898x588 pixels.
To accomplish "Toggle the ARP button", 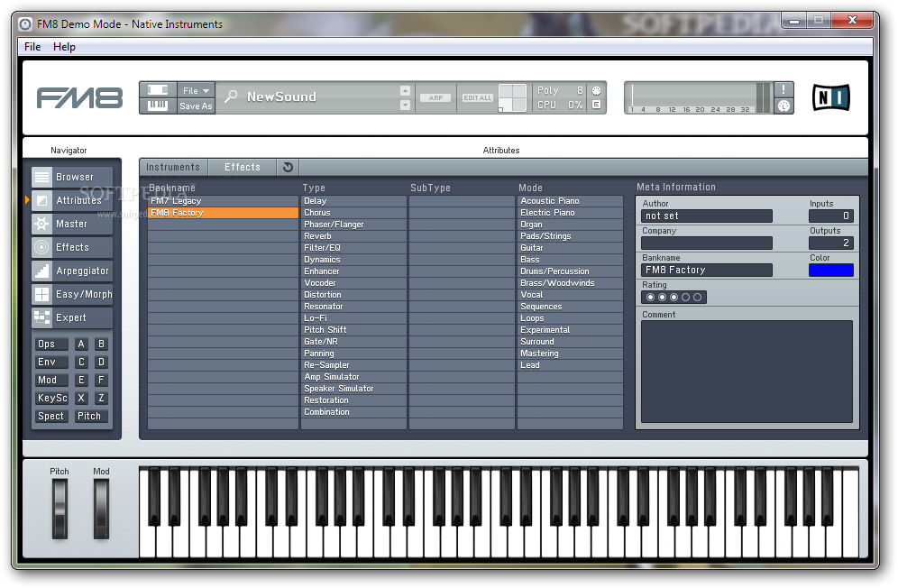I will 435,98.
